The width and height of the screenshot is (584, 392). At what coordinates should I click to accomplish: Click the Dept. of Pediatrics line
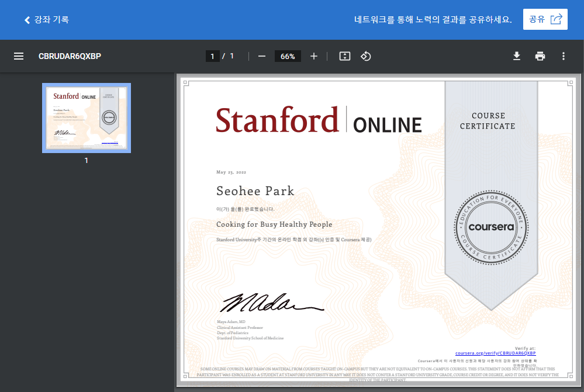[233, 333]
